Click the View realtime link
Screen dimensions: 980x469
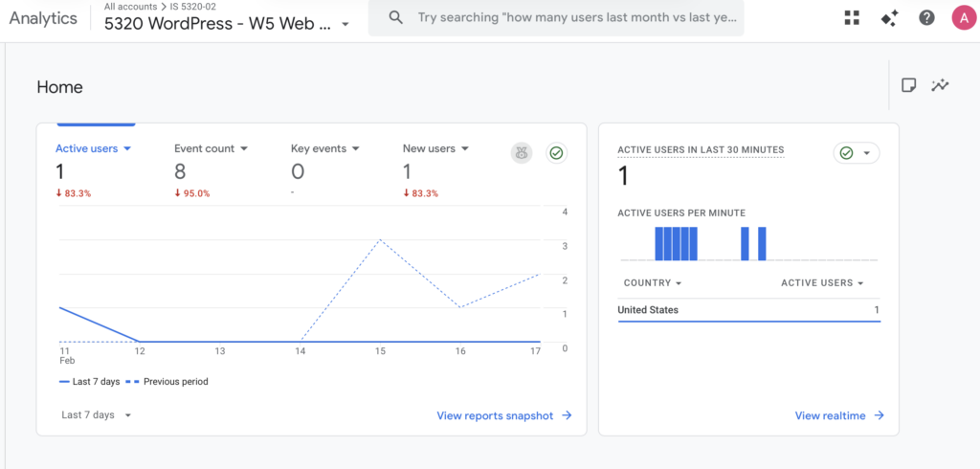coord(839,415)
